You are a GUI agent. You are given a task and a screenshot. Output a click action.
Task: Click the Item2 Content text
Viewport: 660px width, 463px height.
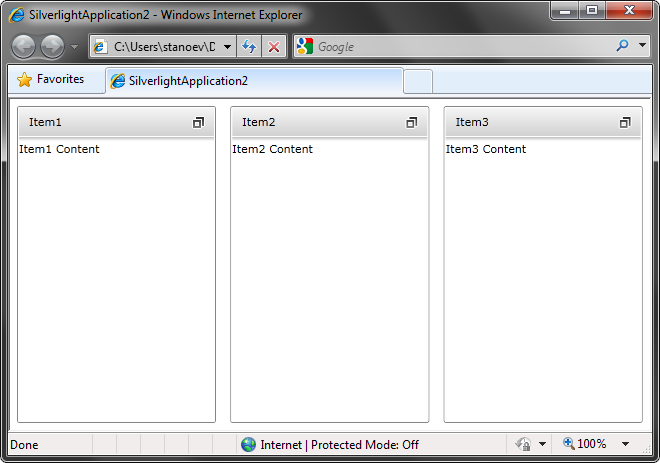(272, 149)
